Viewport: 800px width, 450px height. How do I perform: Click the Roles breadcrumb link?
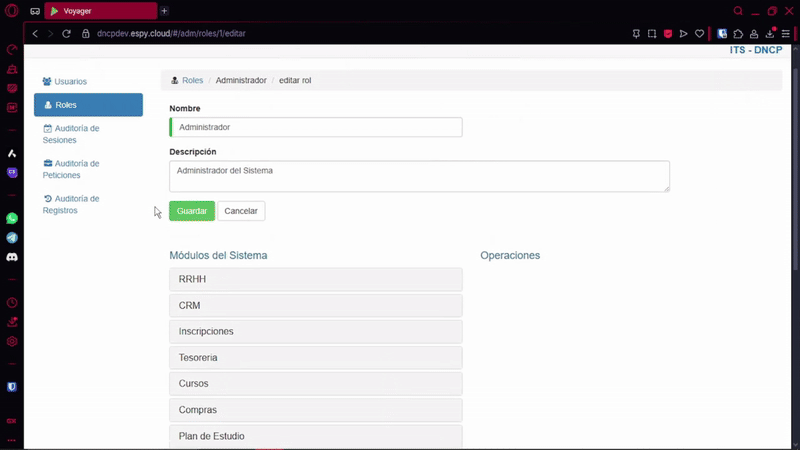192,80
